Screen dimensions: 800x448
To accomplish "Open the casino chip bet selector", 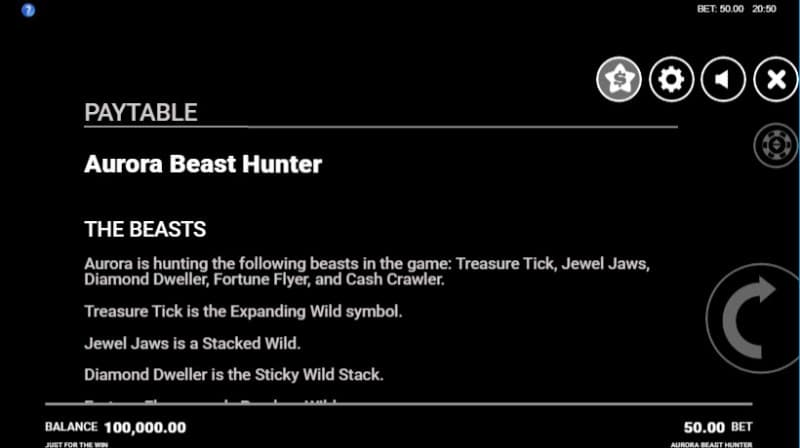I will 774,147.
